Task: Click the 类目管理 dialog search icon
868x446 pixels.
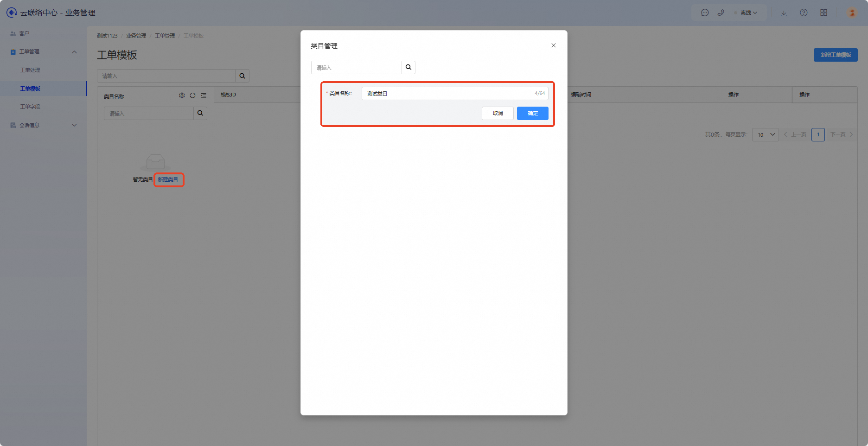Action: (x=408, y=68)
